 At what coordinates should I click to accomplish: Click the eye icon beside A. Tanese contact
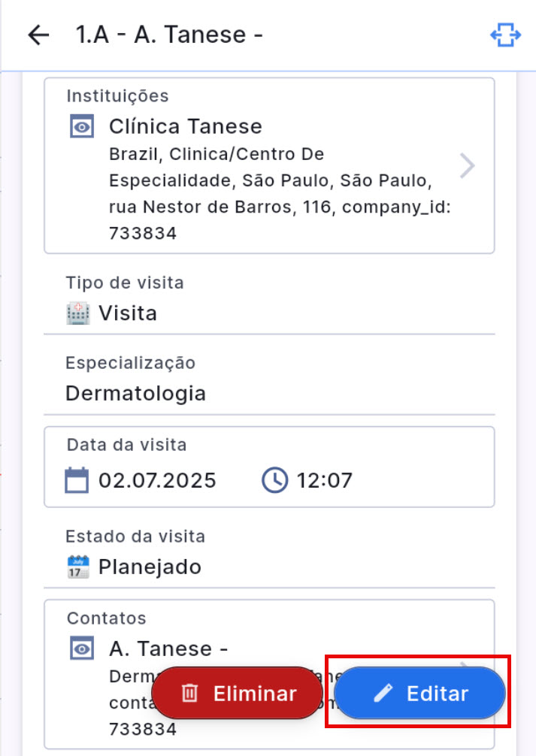point(82,649)
